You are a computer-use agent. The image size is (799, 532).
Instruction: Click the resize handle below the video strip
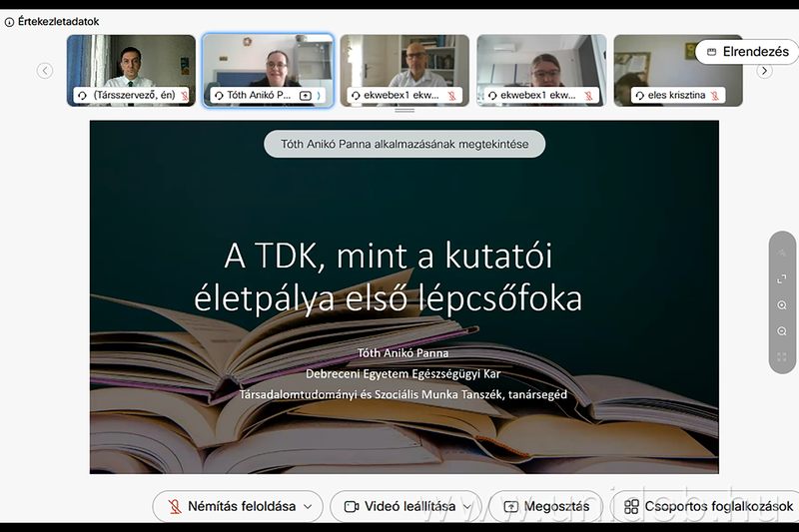click(x=404, y=111)
